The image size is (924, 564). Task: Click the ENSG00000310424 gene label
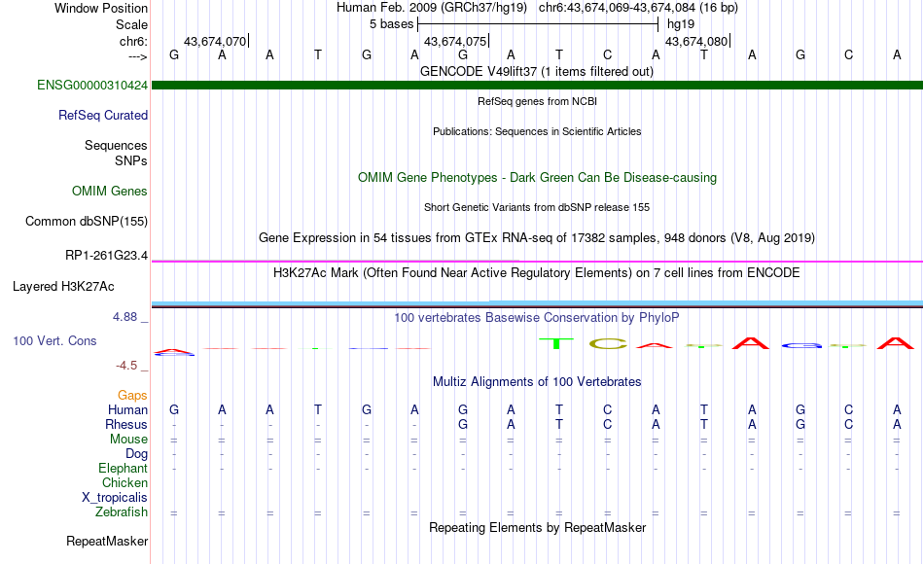(x=92, y=85)
